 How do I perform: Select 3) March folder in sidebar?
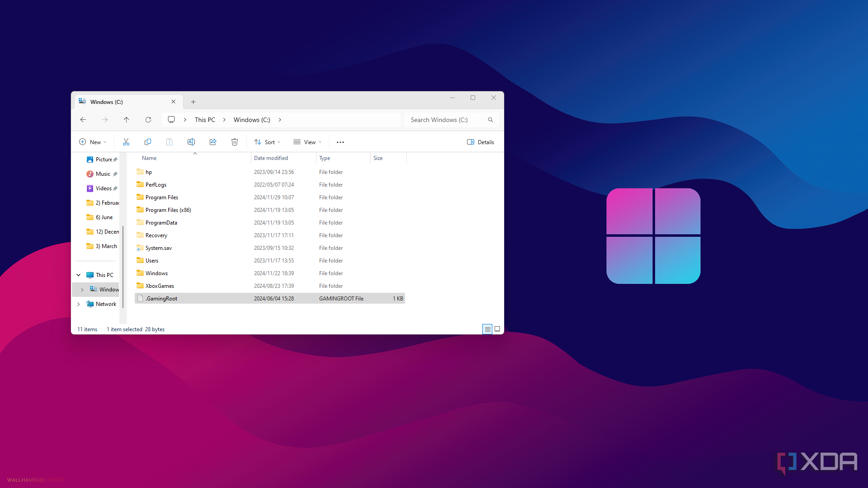click(102, 246)
